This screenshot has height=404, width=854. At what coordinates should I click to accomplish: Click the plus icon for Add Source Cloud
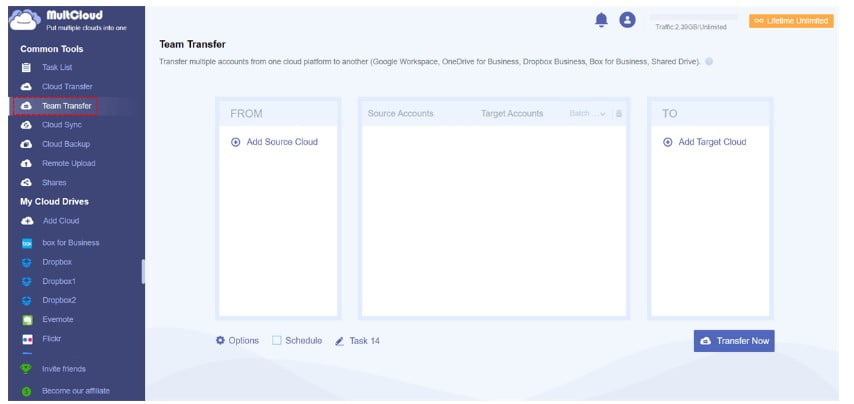pos(235,142)
